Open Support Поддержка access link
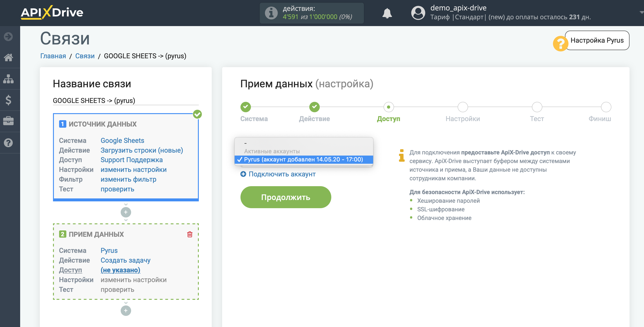Screen dimensions: 644x327 point(132,160)
